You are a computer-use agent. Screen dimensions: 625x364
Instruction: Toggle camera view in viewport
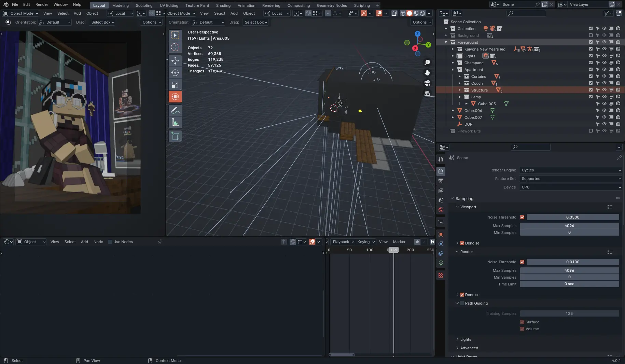point(427,83)
